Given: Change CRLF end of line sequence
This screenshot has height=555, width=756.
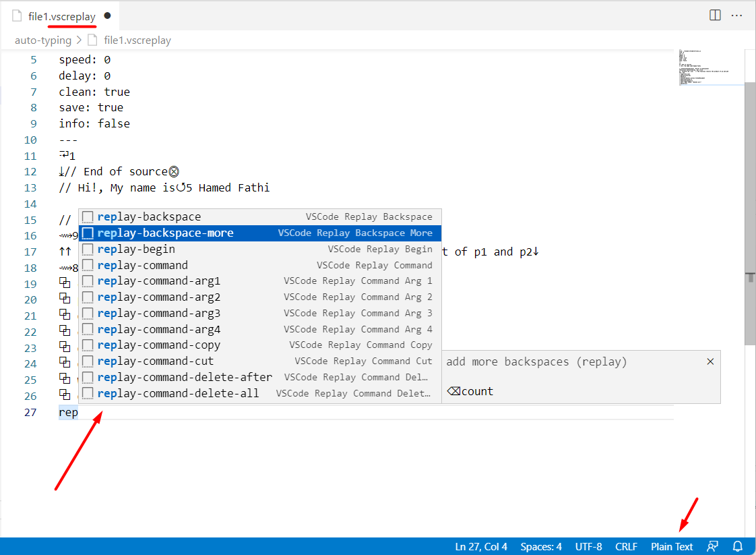Looking at the screenshot, I should tap(627, 546).
